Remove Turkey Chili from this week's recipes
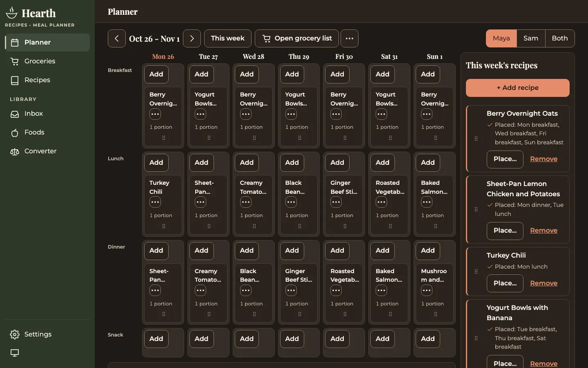588x368 pixels. [x=543, y=283]
